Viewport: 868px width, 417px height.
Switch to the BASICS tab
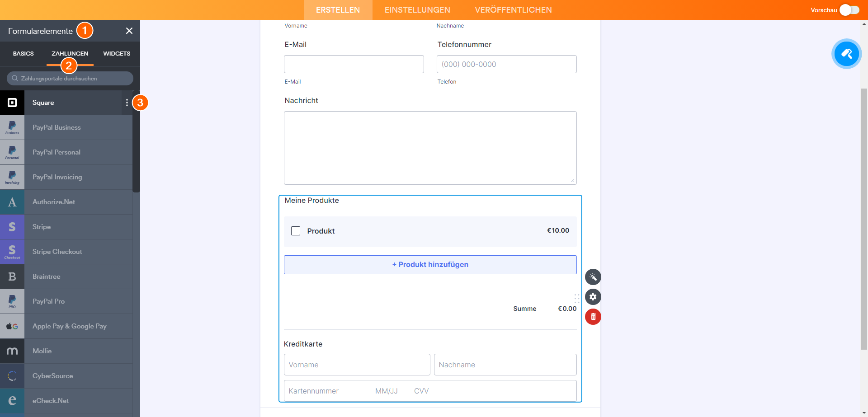click(24, 53)
